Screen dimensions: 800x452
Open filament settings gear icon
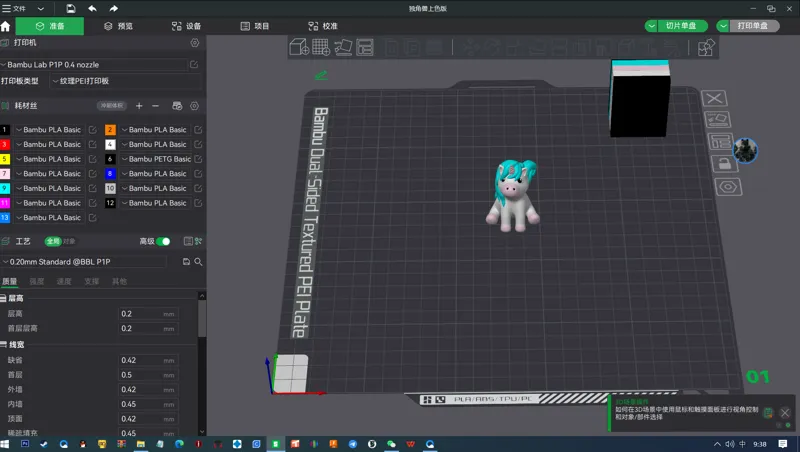click(x=194, y=106)
